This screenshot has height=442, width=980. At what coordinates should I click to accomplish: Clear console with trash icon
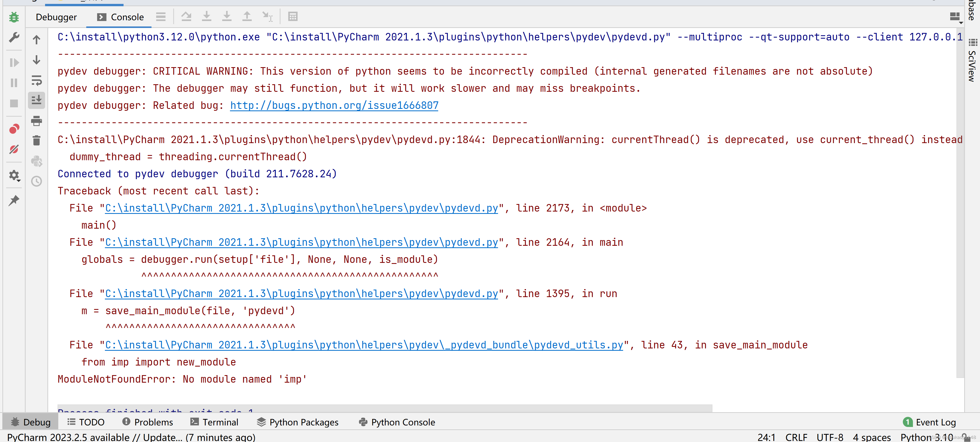click(x=37, y=141)
